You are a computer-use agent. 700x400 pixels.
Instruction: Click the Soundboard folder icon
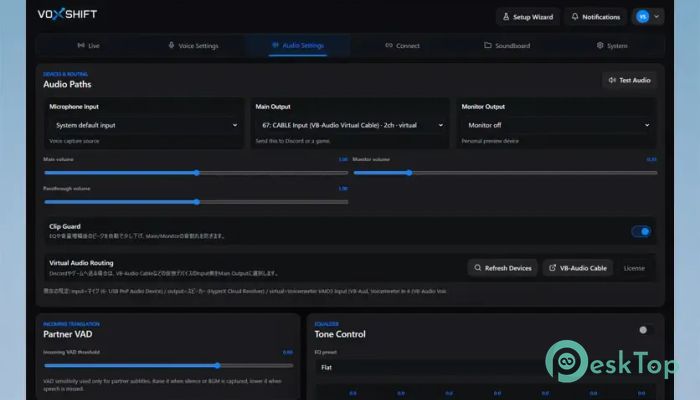click(488, 45)
